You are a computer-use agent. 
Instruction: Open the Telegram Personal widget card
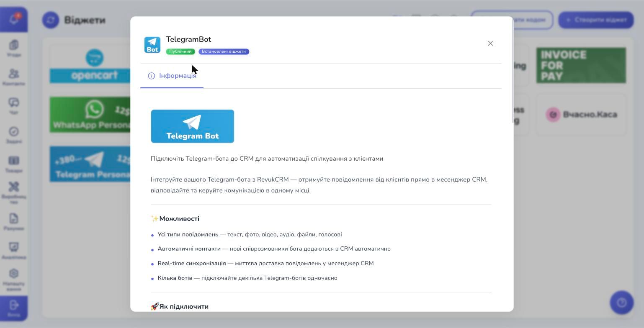click(x=90, y=164)
